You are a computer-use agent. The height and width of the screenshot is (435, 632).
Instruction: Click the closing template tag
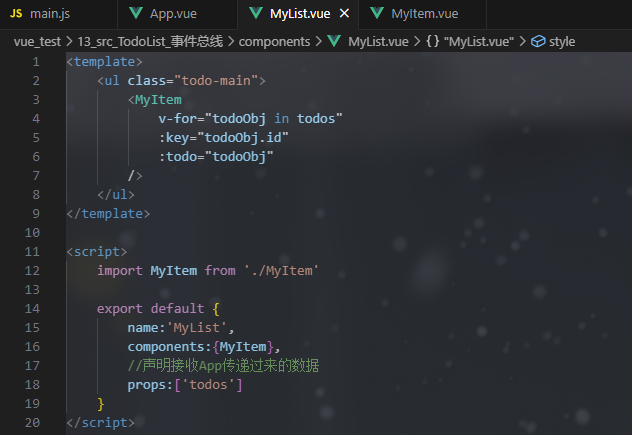click(x=108, y=214)
